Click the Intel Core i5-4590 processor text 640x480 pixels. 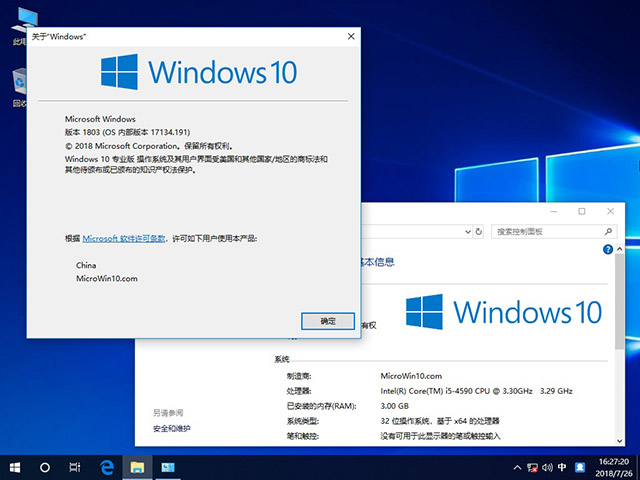pyautogui.click(x=476, y=391)
